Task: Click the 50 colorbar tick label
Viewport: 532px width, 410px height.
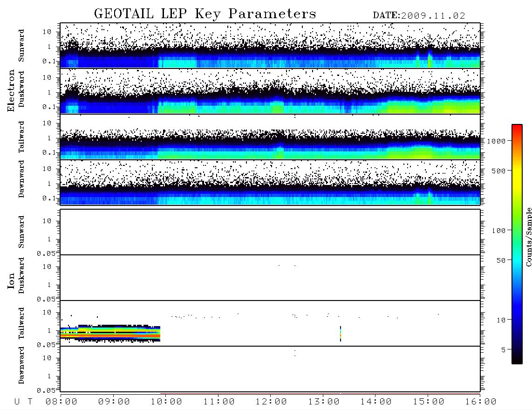Action: pos(501,260)
